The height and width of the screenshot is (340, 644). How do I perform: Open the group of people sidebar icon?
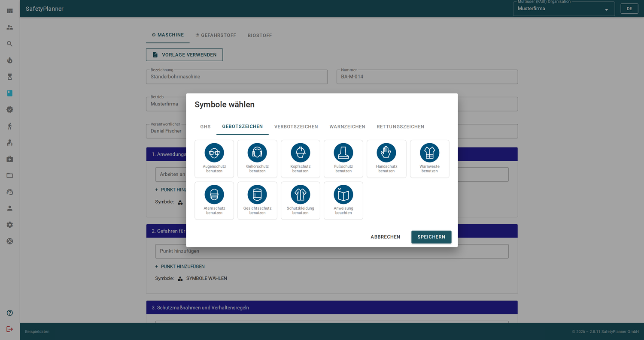(x=10, y=27)
